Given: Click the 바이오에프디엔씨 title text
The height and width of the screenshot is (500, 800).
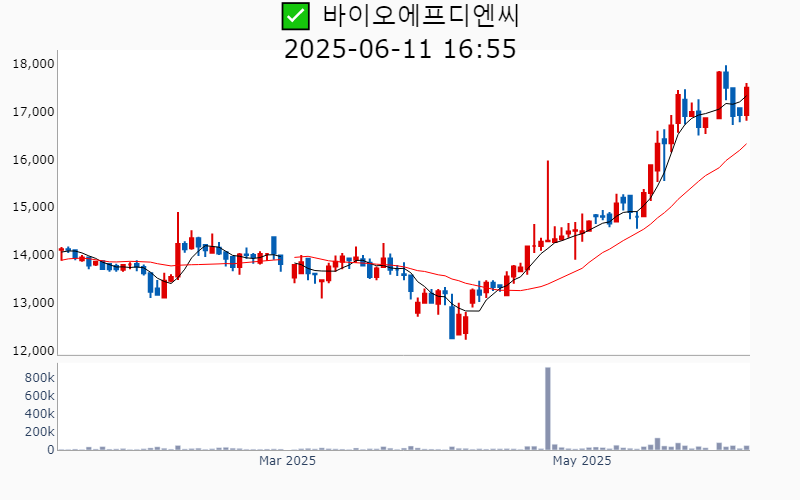Looking at the screenshot, I should tap(421, 16).
